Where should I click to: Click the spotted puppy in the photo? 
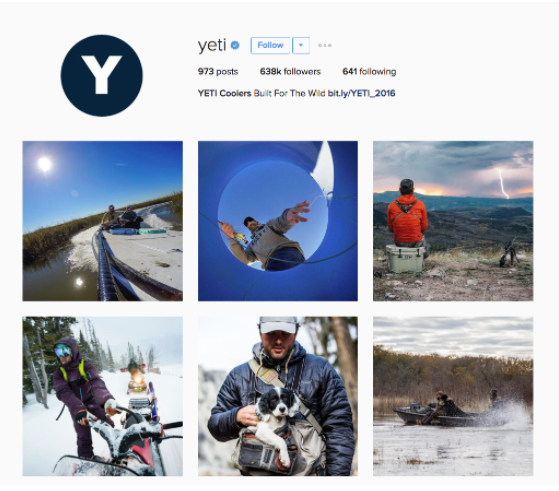(276, 421)
